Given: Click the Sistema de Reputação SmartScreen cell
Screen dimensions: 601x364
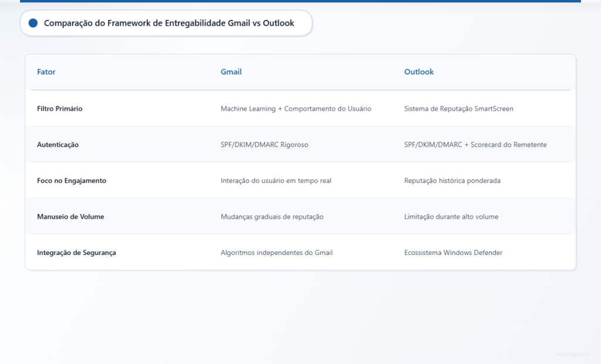Looking at the screenshot, I should [x=458, y=108].
